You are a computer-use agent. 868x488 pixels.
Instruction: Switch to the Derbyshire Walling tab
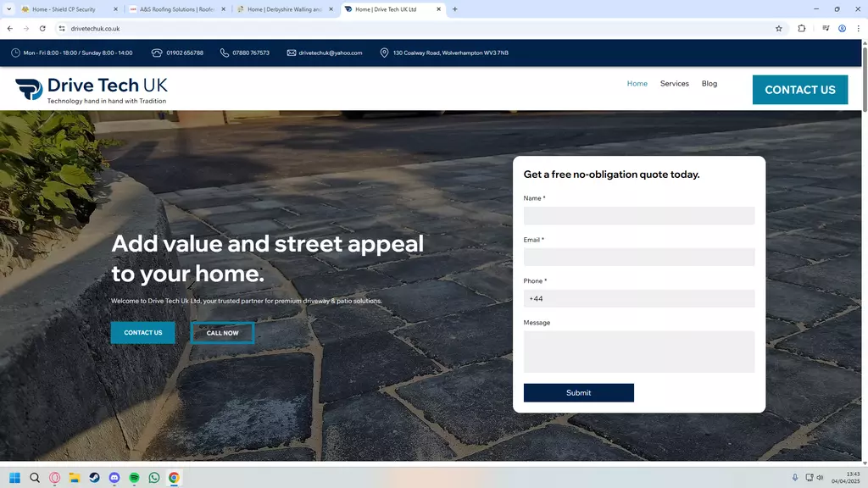[x=285, y=9]
